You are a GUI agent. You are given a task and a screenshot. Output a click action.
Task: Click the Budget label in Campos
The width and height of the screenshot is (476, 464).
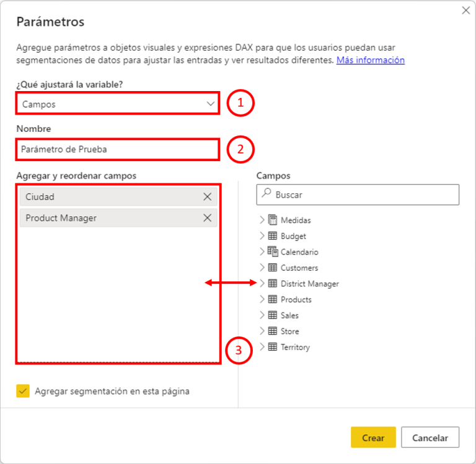tap(293, 236)
